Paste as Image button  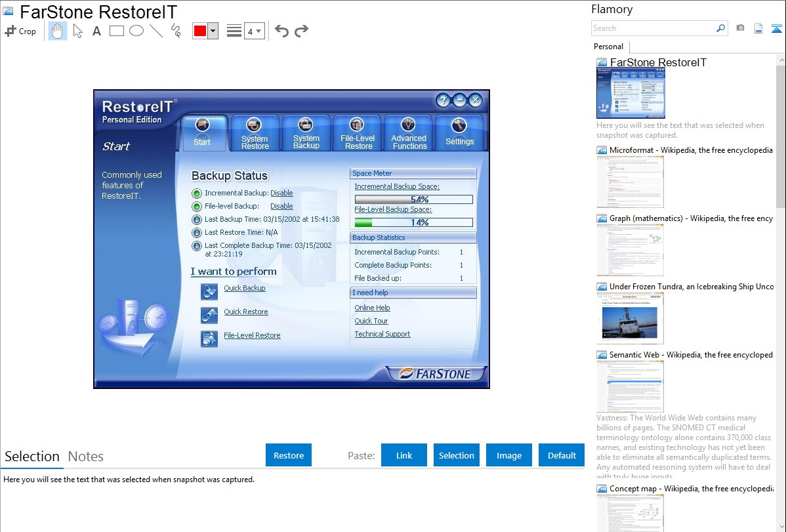tap(508, 455)
